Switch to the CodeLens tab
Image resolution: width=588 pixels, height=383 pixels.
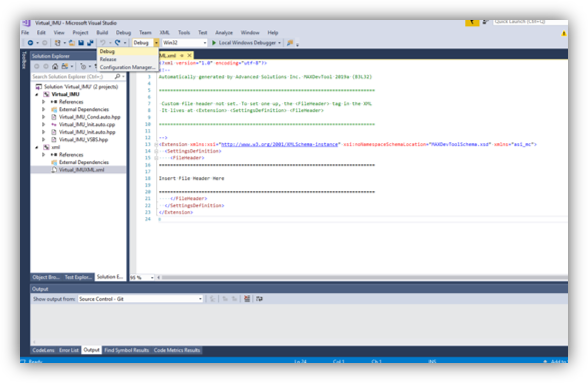44,350
